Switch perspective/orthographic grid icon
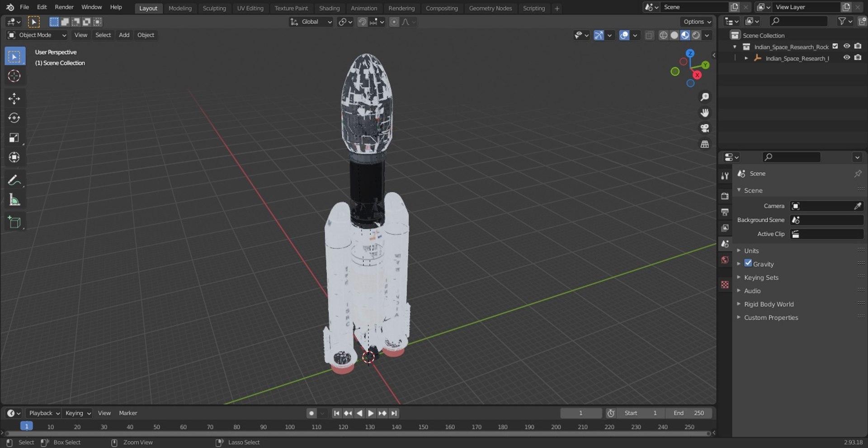 [x=704, y=144]
